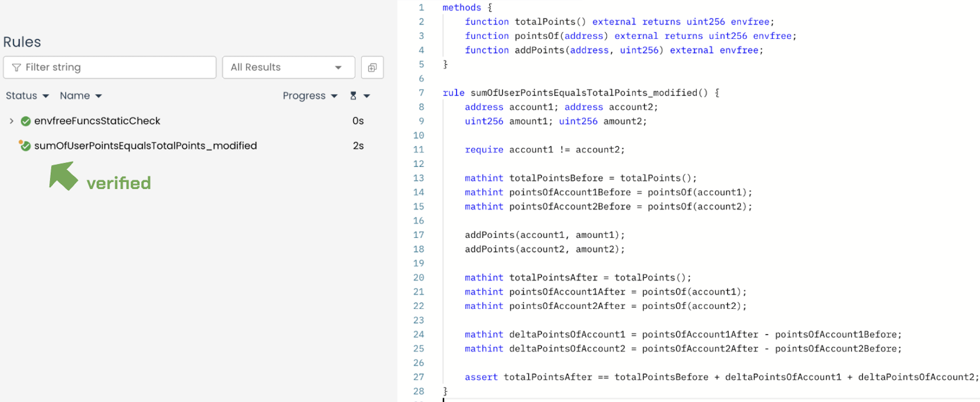Image resolution: width=980 pixels, height=402 pixels.
Task: Click the assert statement on line 27
Action: [481, 377]
